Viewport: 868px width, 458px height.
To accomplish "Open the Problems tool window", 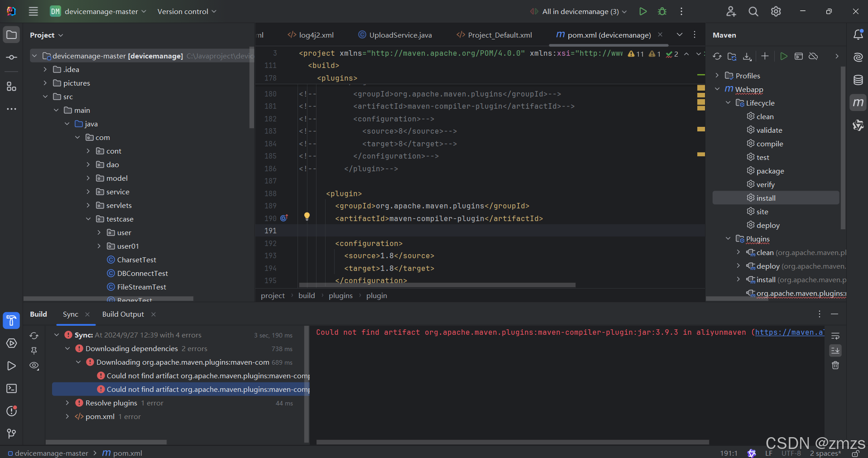I will pos(11,411).
